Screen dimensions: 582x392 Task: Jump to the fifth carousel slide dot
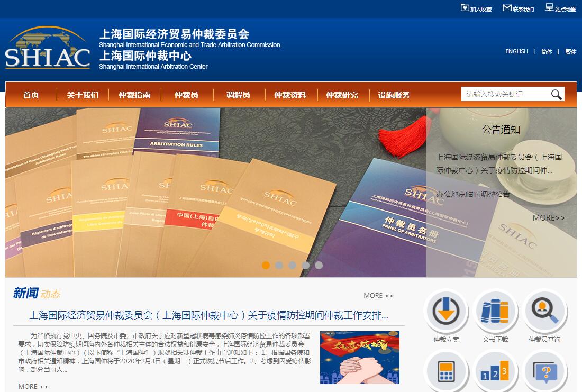point(319,265)
